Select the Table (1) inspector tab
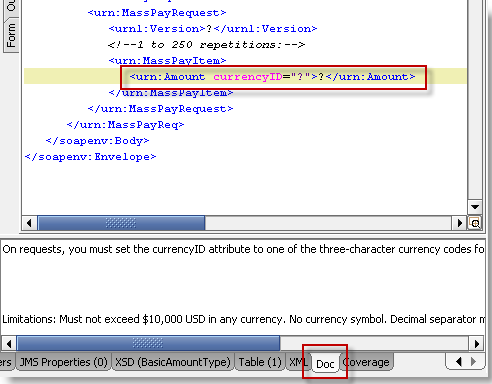Viewport: 492px width, 384px height. point(260,362)
